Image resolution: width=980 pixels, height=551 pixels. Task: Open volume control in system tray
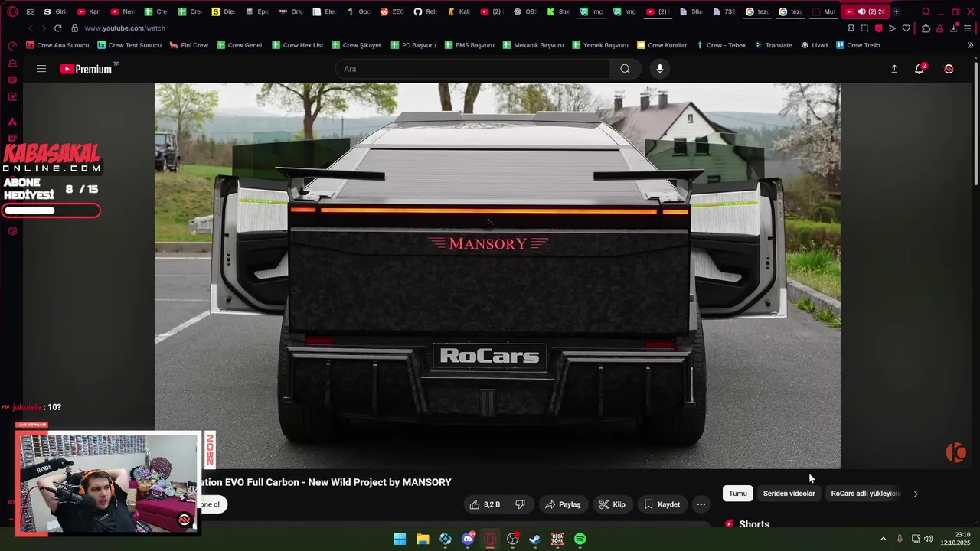[928, 539]
